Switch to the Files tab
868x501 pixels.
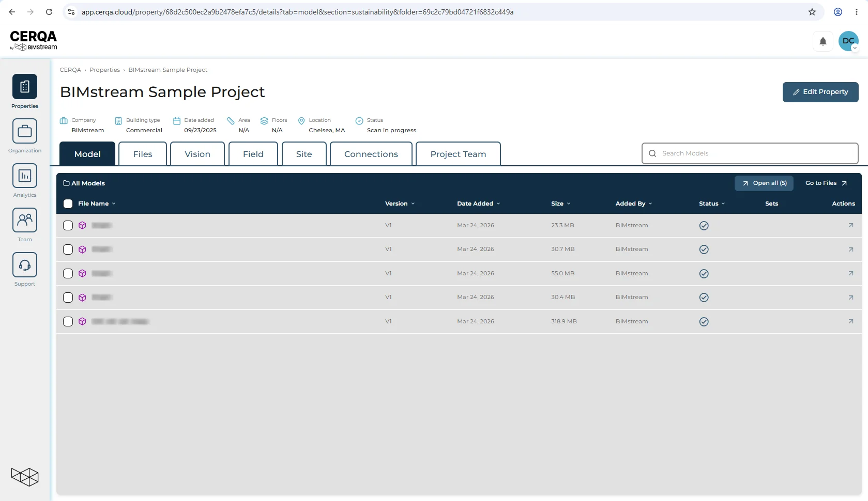143,154
